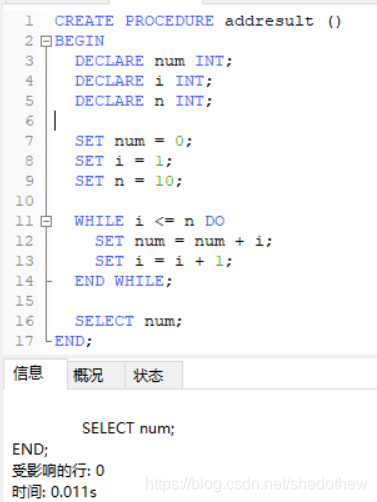Click the CREATE keyword on line 1
This screenshot has width=377, height=502.
tap(84, 21)
